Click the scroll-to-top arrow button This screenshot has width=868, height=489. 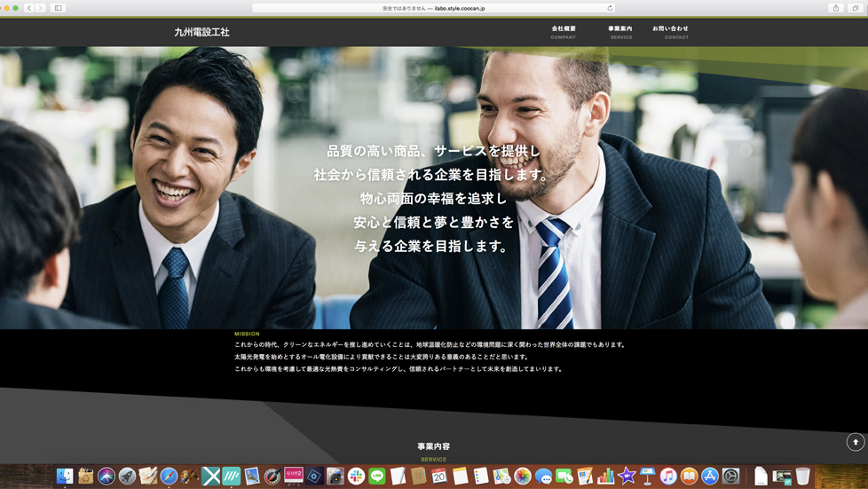point(856,442)
